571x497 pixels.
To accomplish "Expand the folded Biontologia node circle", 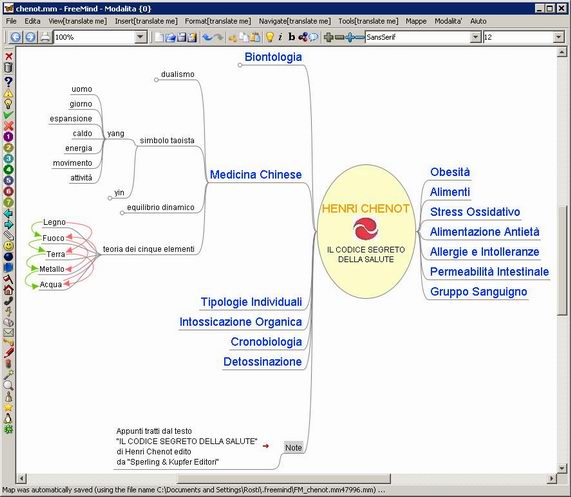I will coord(240,65).
